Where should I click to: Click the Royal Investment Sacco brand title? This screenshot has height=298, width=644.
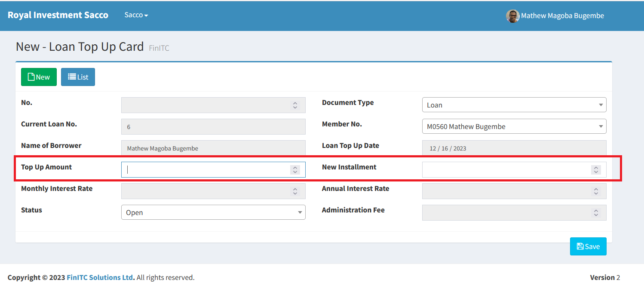point(58,15)
